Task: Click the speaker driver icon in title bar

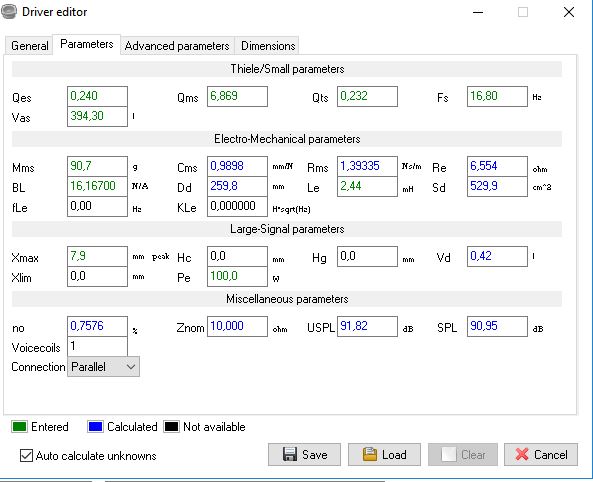Action: click(8, 11)
